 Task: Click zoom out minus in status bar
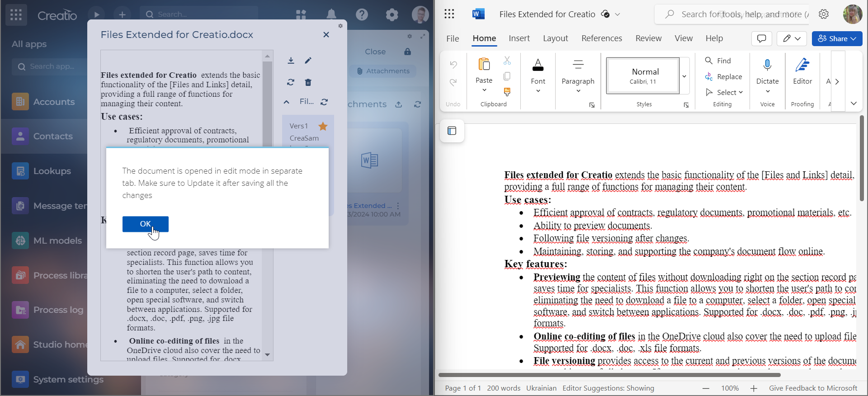click(706, 388)
